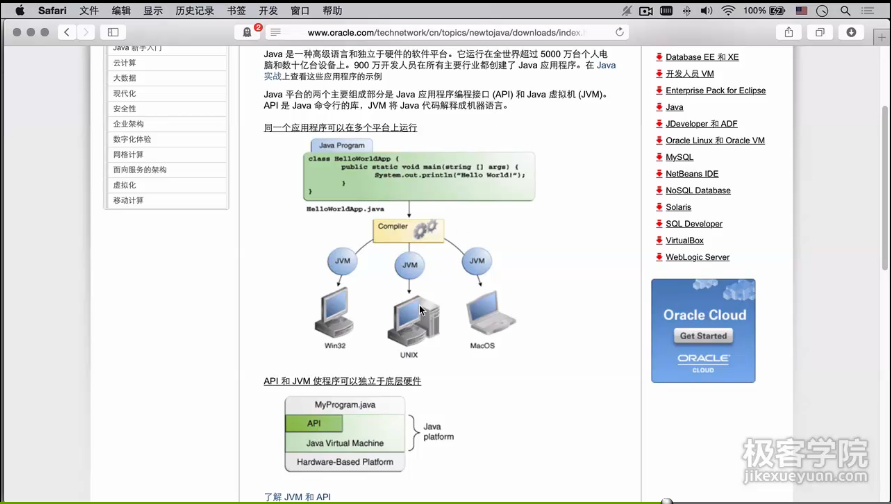Open the Downloads button in Safari toolbar
Screen dimensions: 891x504
coord(851,32)
